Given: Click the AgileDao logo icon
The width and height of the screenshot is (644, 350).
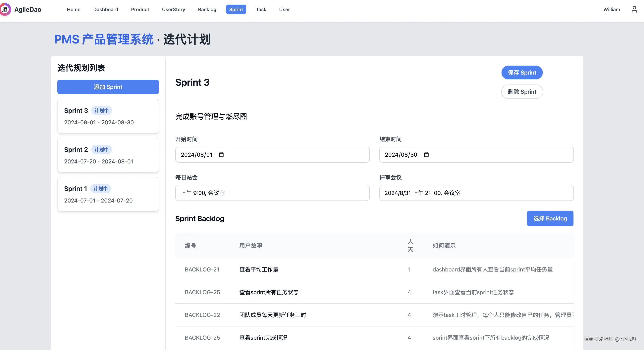Looking at the screenshot, I should [6, 9].
